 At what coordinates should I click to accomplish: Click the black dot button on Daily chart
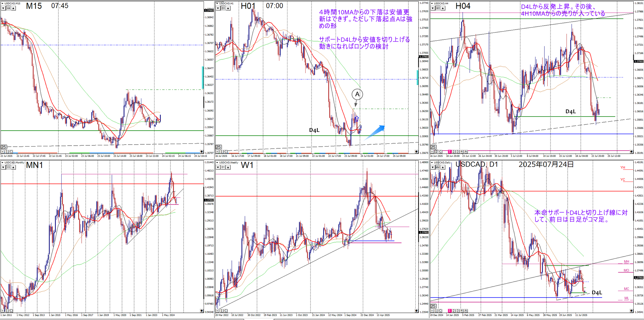tap(631, 311)
